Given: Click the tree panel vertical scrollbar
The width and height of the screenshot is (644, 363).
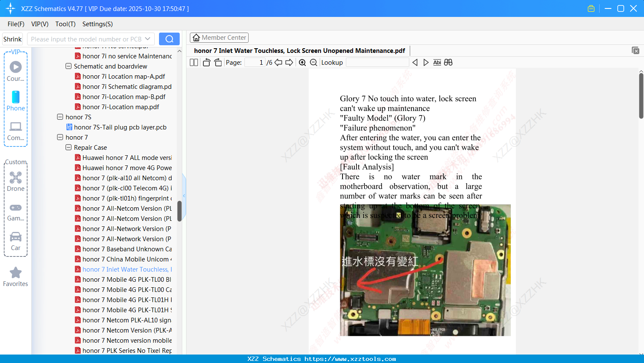Looking at the screenshot, I should (x=179, y=211).
